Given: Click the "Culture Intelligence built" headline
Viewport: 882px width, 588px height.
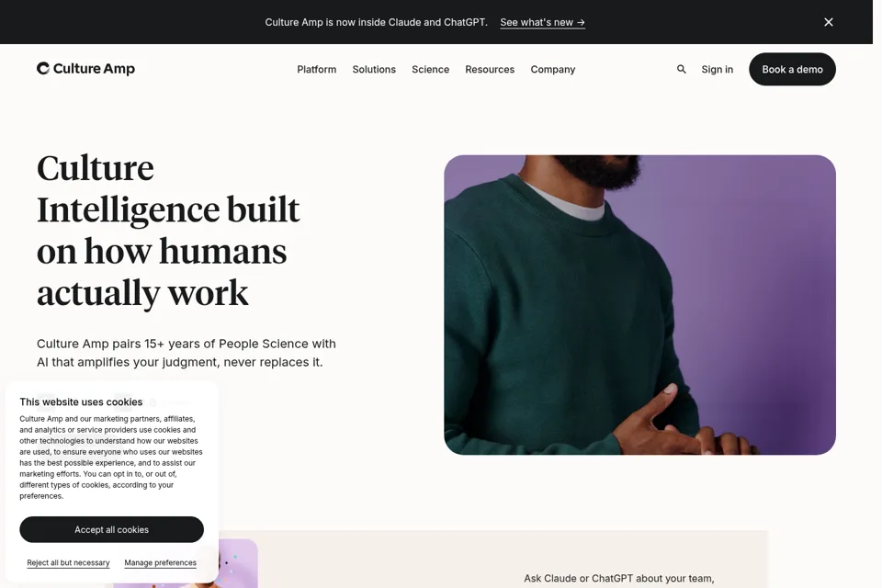Looking at the screenshot, I should point(168,230).
